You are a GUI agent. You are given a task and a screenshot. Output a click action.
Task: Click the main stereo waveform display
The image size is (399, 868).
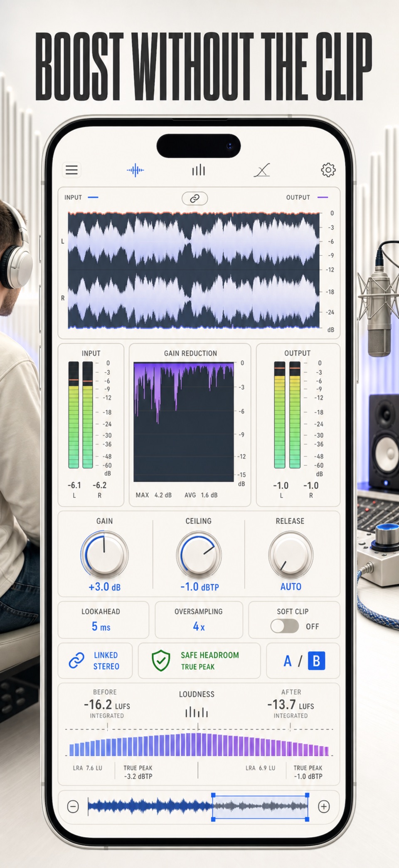(x=194, y=270)
